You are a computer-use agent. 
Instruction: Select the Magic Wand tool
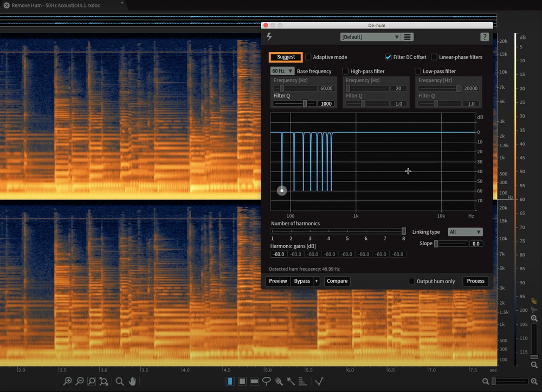291,381
